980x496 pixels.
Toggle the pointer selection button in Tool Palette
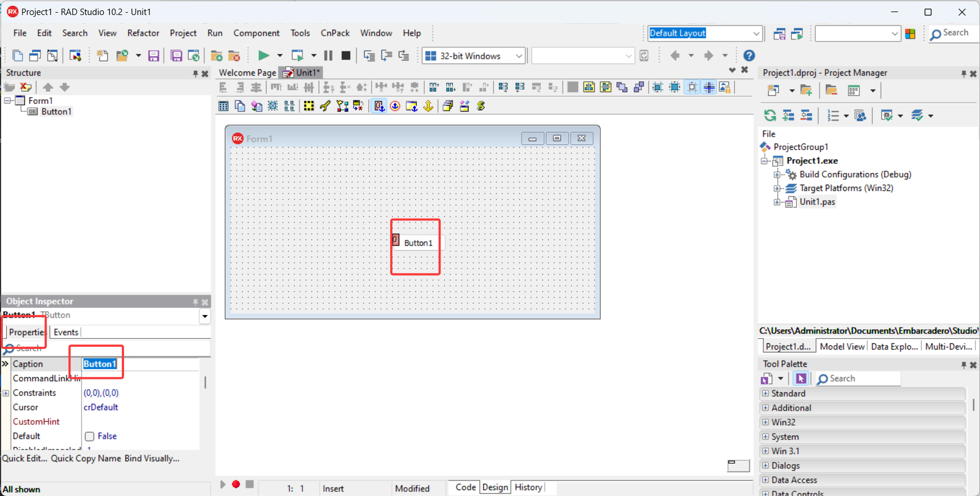(x=801, y=379)
